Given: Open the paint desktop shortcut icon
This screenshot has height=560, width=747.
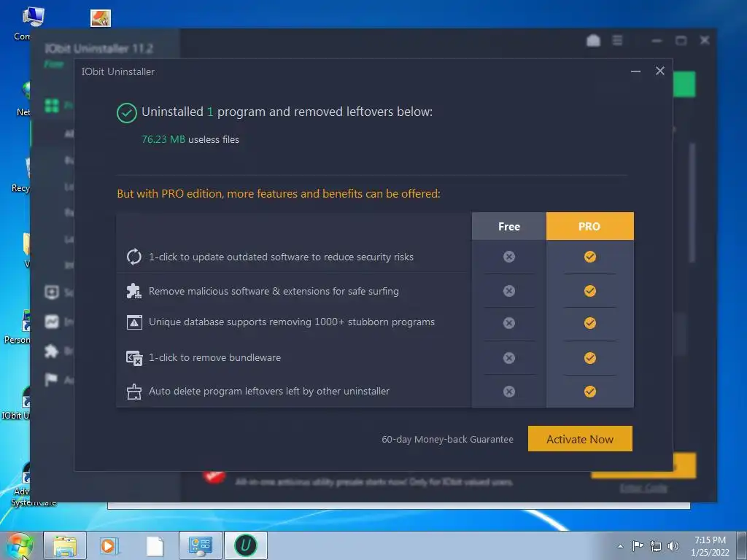Looking at the screenshot, I should [x=101, y=18].
